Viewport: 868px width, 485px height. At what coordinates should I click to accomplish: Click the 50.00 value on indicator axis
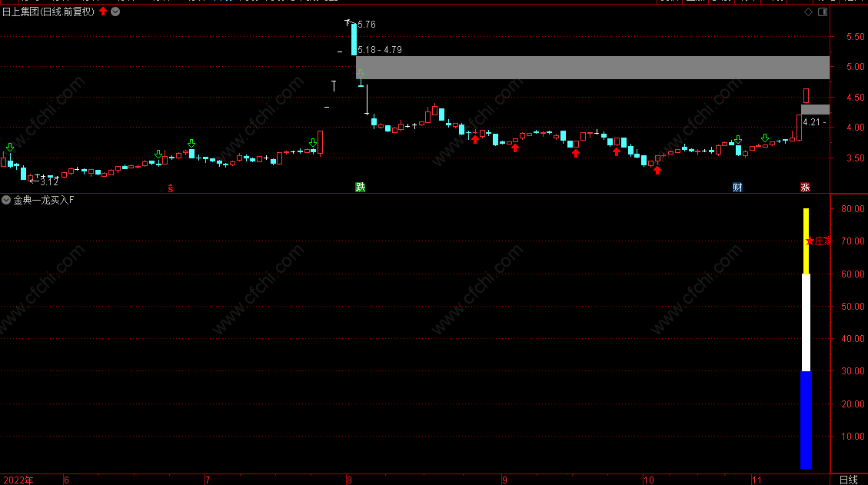[853, 306]
